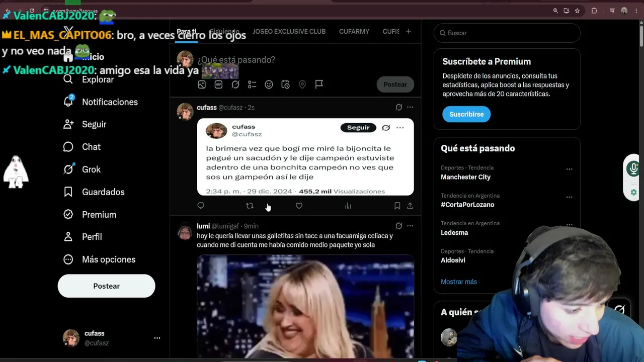Click Mostrar más under the trends
644x362 pixels.
pos(459,282)
